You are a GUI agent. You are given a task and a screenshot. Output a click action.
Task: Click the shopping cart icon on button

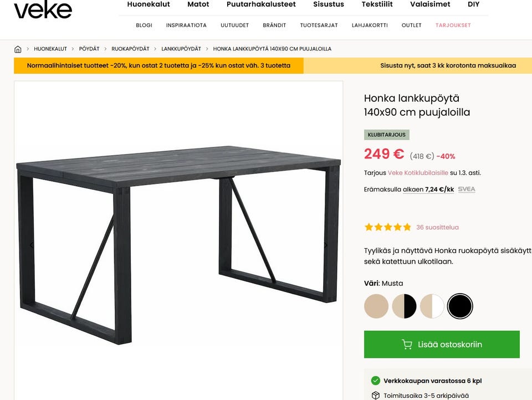[407, 345]
